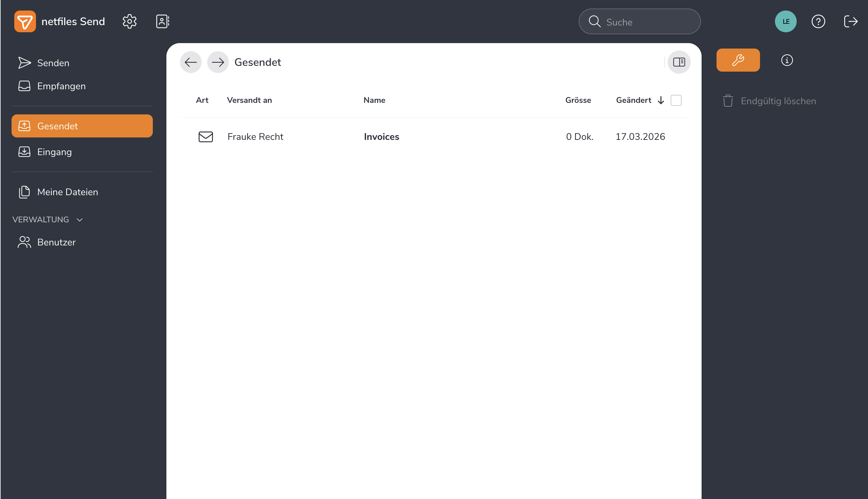Sort by Geändert column arrow
The width and height of the screenshot is (868, 499).
pyautogui.click(x=661, y=100)
